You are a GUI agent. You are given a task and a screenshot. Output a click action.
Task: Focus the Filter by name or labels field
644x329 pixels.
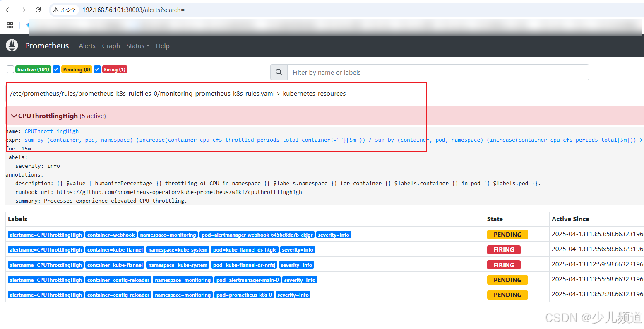pos(438,72)
